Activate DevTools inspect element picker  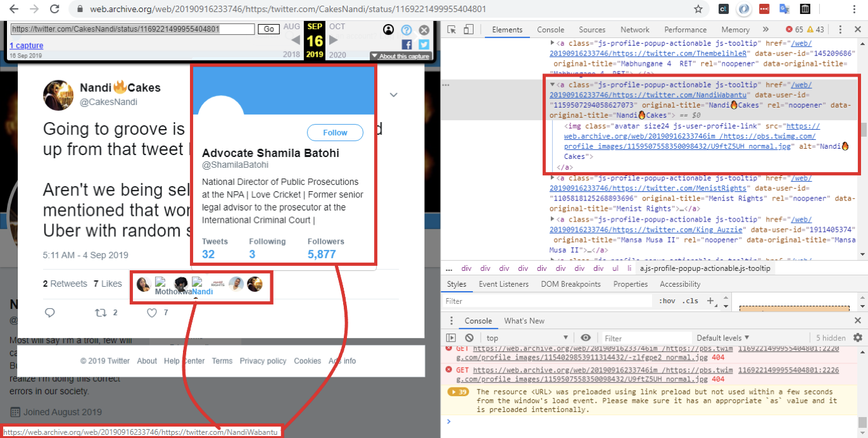451,30
